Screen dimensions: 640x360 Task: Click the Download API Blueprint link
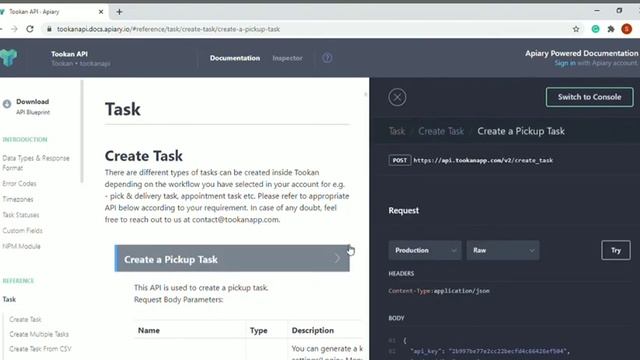pos(33,106)
